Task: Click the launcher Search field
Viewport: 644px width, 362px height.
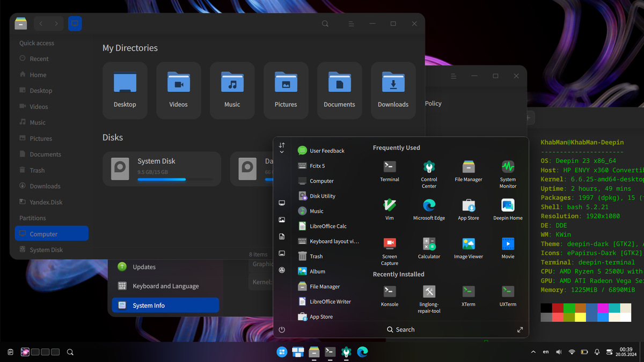Action: click(x=401, y=330)
